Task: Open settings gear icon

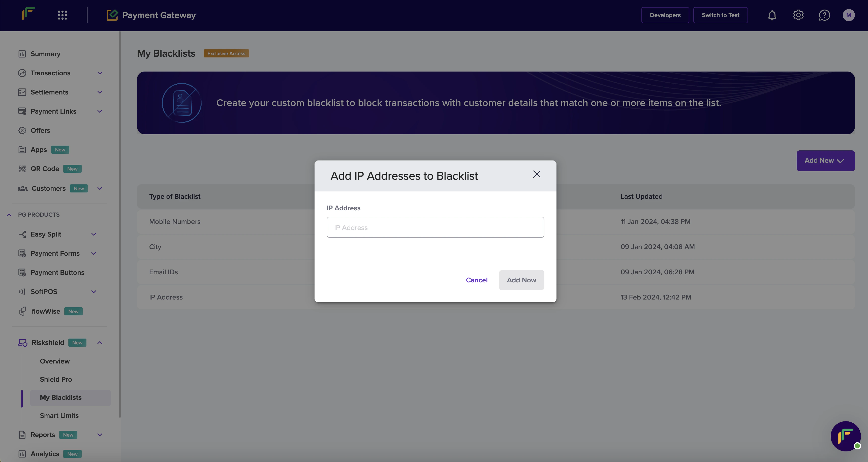Action: [798, 15]
